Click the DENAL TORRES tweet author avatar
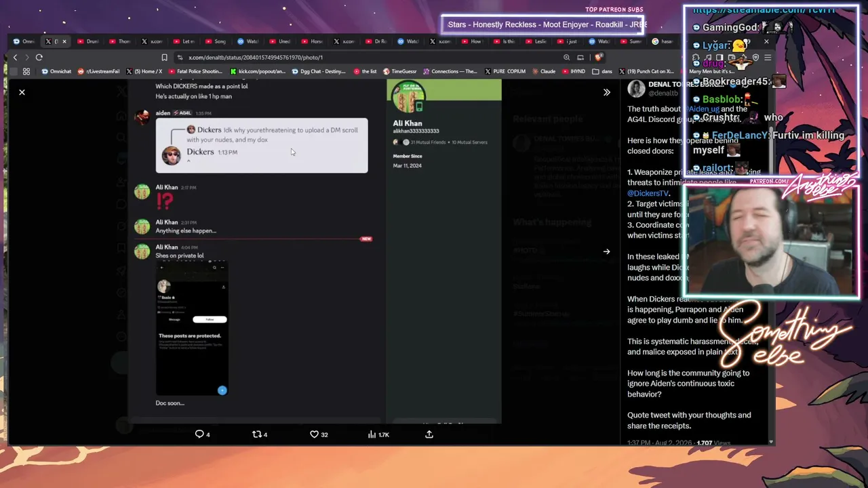Screen dimensions: 868x488 [x=636, y=89]
